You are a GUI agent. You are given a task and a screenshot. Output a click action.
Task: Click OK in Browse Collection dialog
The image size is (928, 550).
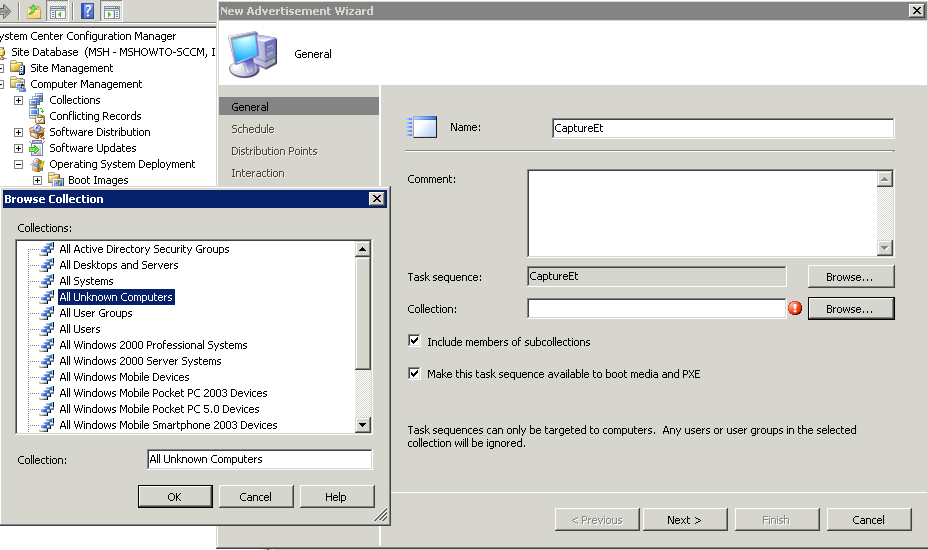point(175,497)
